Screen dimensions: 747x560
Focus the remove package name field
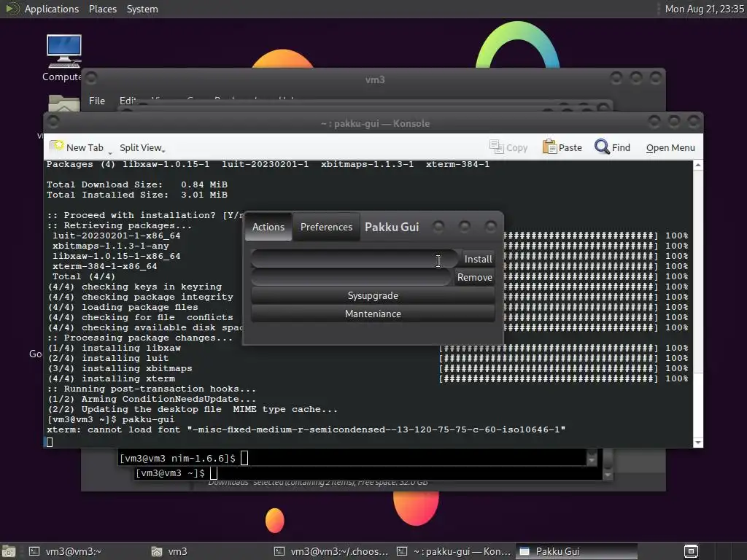(x=352, y=277)
